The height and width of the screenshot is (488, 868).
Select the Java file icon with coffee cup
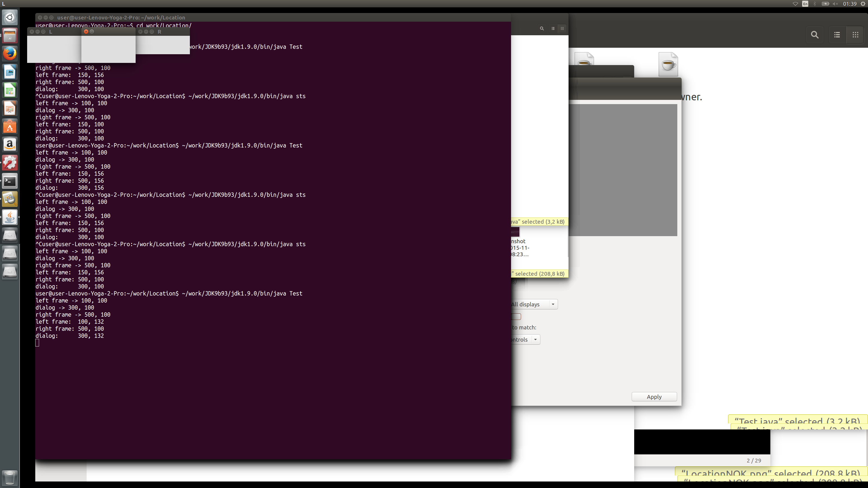(668, 64)
